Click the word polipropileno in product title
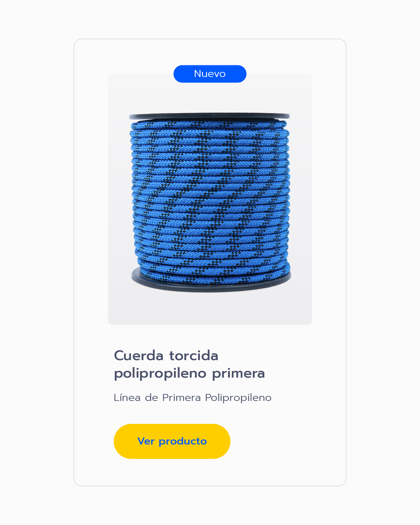 pyautogui.click(x=160, y=373)
